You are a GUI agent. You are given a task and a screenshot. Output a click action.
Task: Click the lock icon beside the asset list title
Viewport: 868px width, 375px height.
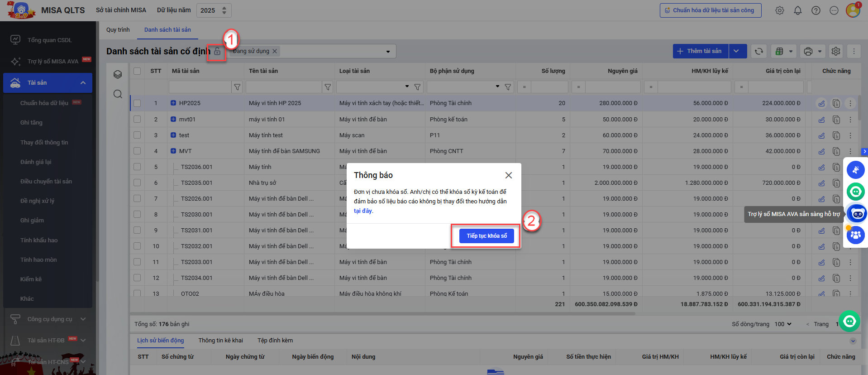coord(217,52)
